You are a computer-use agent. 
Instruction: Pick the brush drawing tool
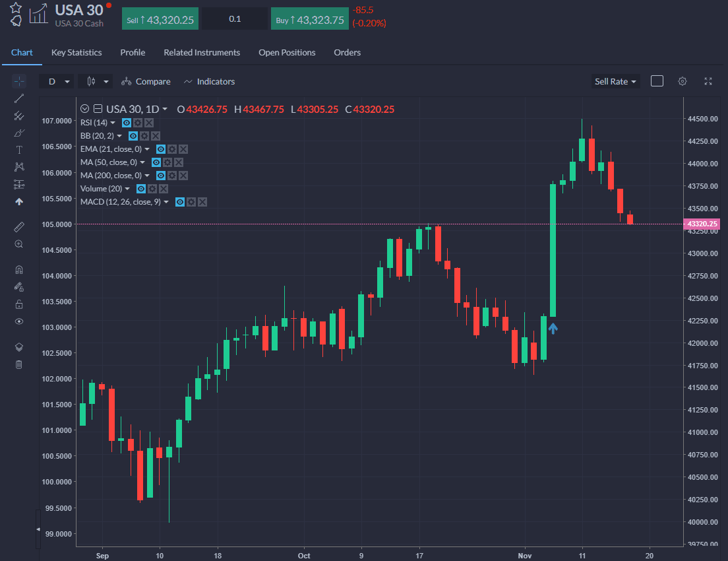click(19, 133)
